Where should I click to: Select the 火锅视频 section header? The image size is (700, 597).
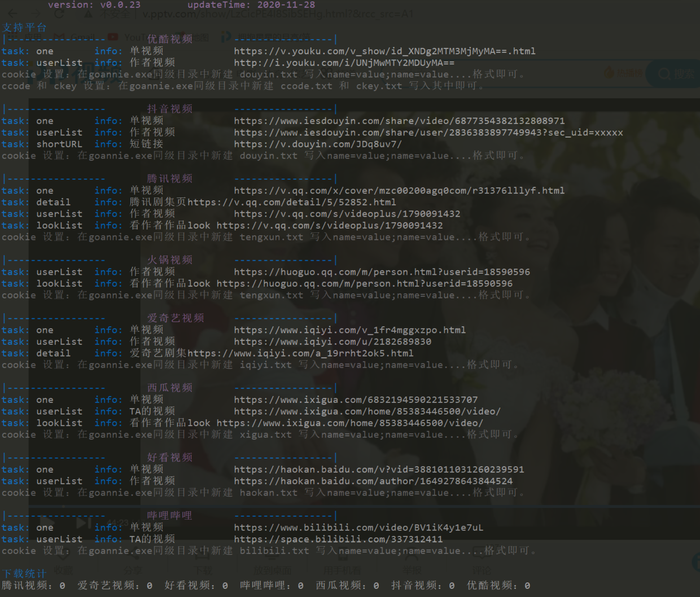coord(170,260)
